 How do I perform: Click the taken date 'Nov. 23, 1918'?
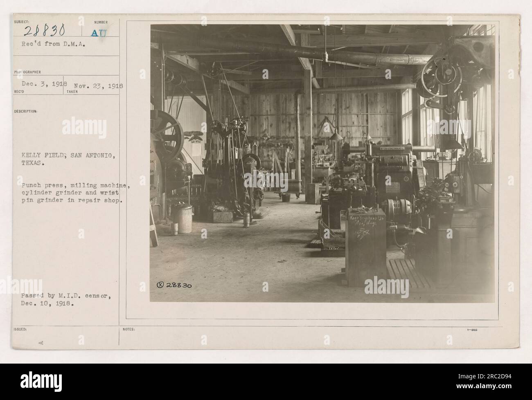[98, 87]
